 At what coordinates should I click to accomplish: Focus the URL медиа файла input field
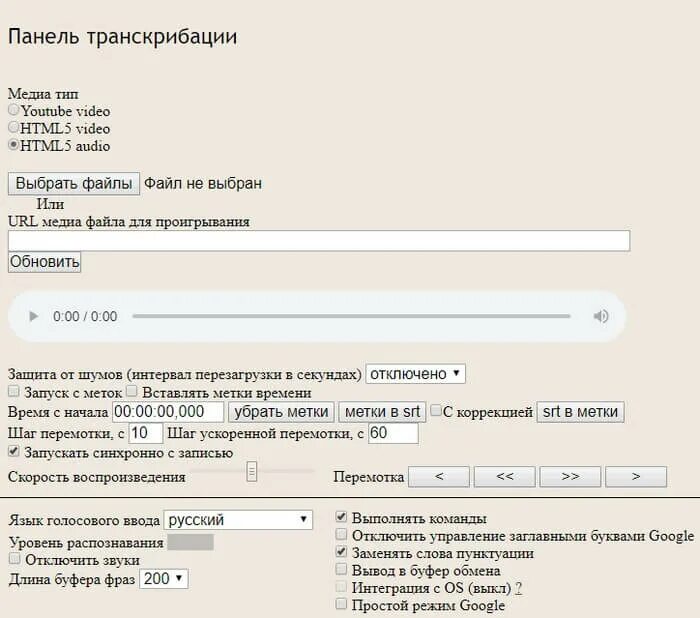[x=319, y=241]
